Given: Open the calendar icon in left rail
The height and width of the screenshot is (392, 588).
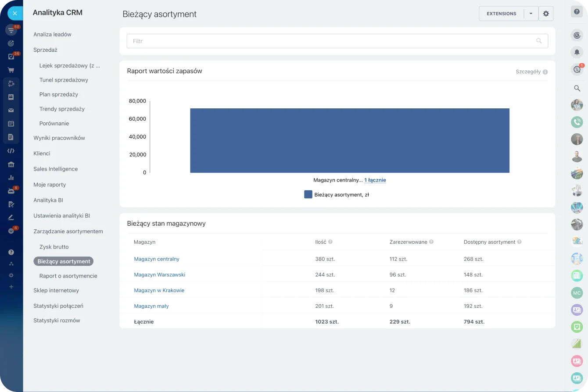Looking at the screenshot, I should 11,124.
